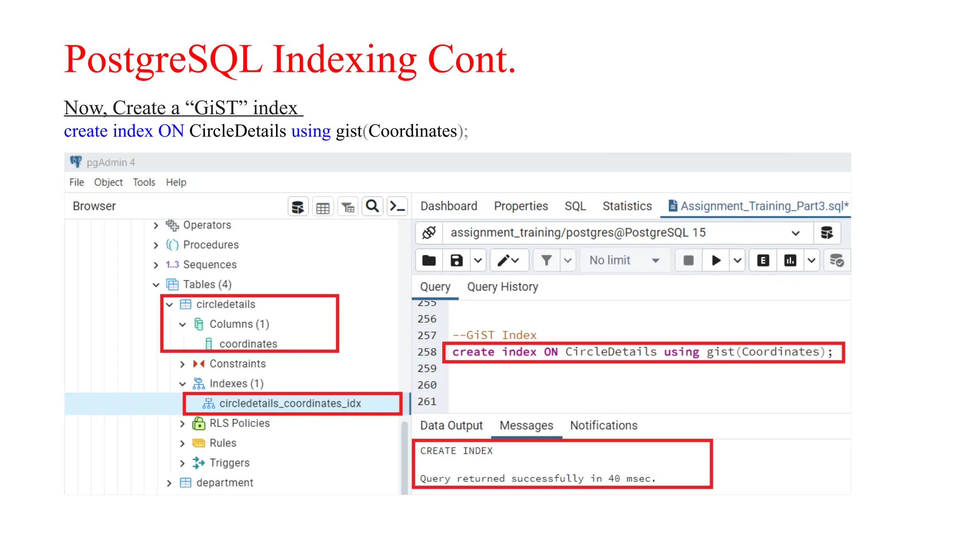The width and height of the screenshot is (980, 551).
Task: Open the Help menu
Action: point(176,182)
